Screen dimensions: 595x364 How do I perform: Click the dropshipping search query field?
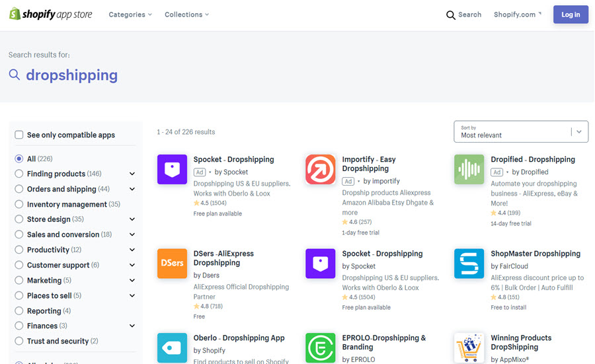(x=71, y=75)
